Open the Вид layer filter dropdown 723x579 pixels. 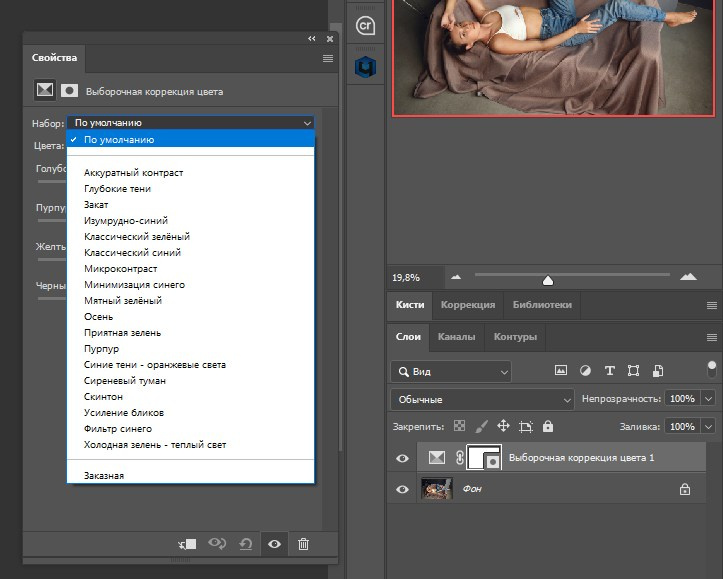coord(450,371)
